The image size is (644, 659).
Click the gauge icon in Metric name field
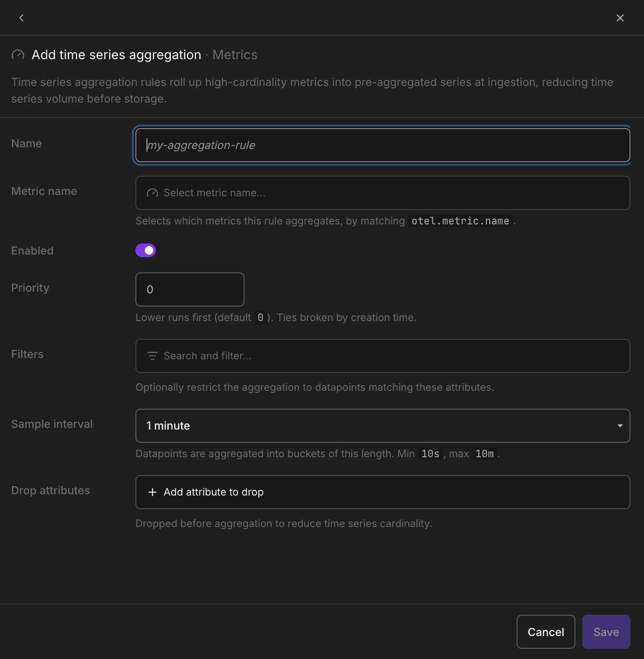[152, 193]
